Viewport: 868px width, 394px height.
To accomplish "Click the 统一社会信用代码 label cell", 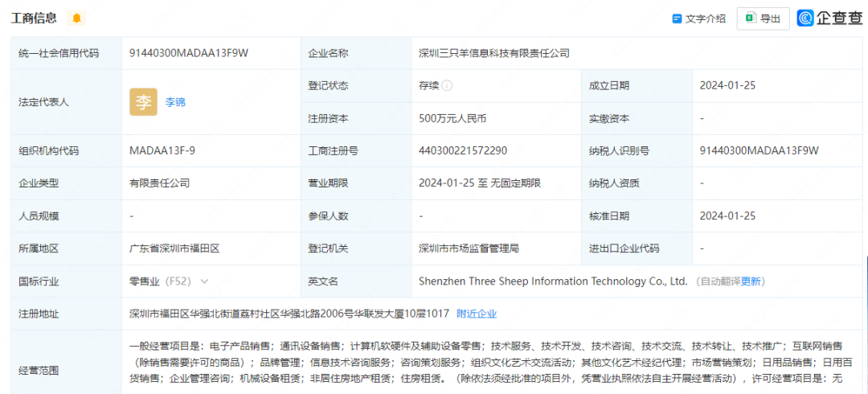I will tap(67, 53).
